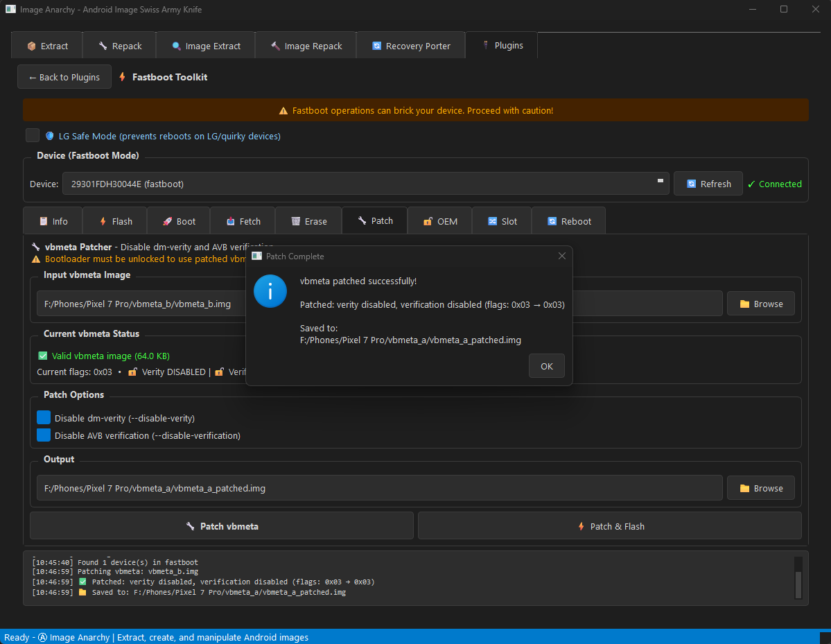
Task: Click the blue info icon in Patch Complete dialog
Action: click(x=270, y=291)
